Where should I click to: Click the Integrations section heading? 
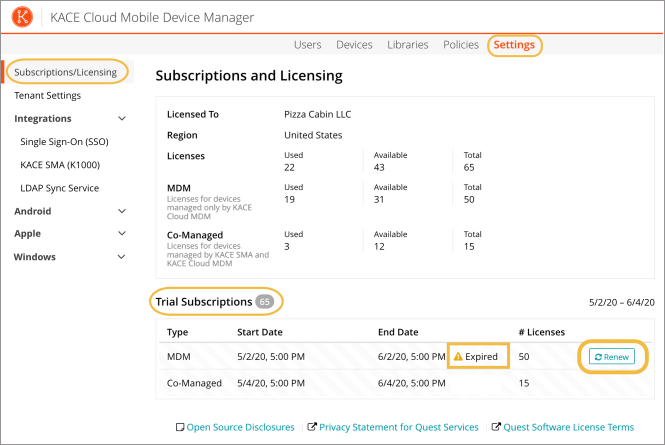(42, 118)
